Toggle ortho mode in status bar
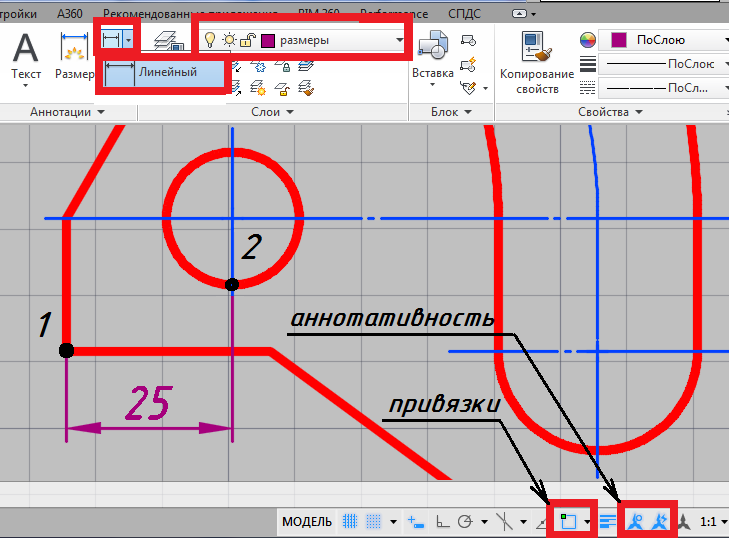This screenshot has width=729, height=538. click(443, 521)
